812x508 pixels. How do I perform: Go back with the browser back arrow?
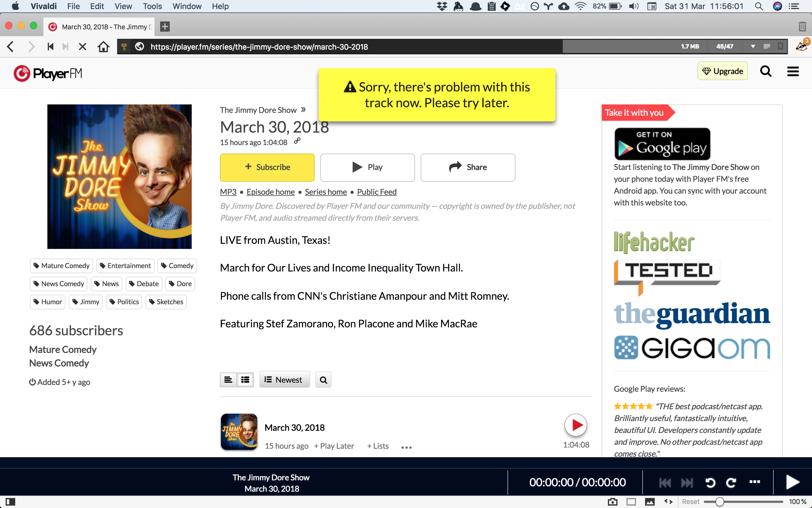[x=11, y=47]
